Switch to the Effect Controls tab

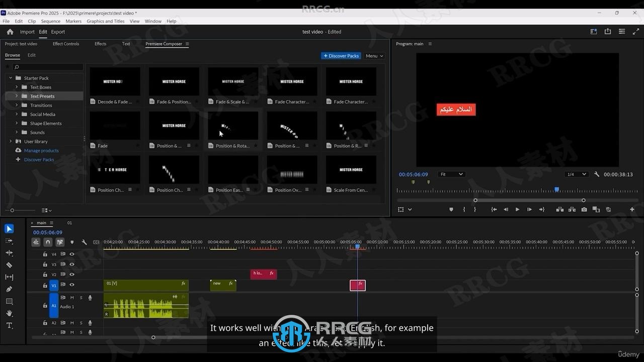(x=66, y=44)
